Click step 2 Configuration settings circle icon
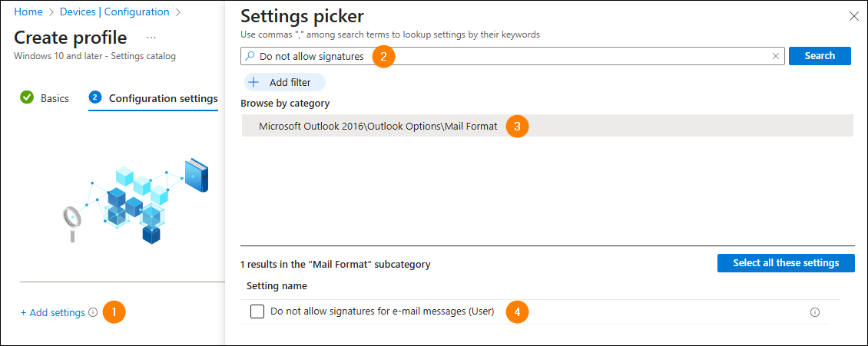The width and height of the screenshot is (868, 346). pos(95,98)
